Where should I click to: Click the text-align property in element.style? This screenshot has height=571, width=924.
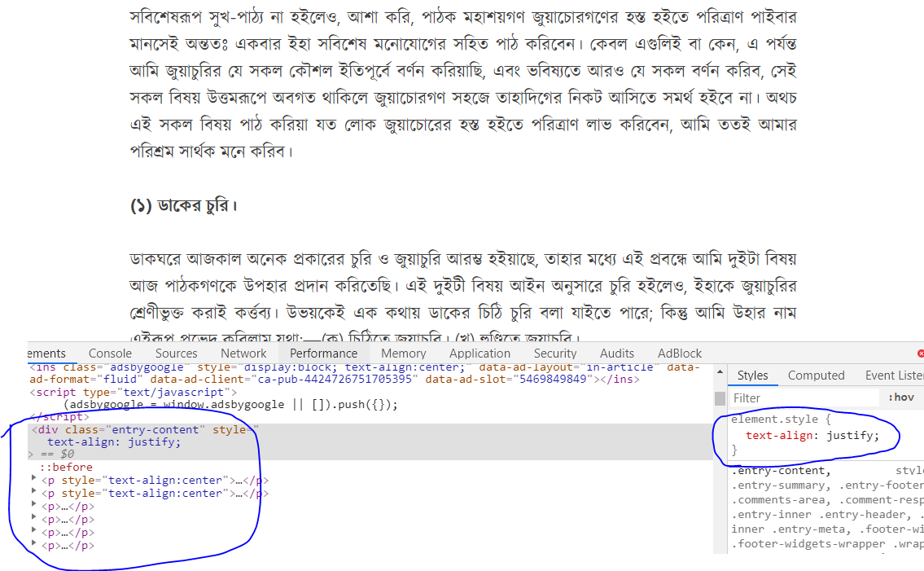[779, 435]
